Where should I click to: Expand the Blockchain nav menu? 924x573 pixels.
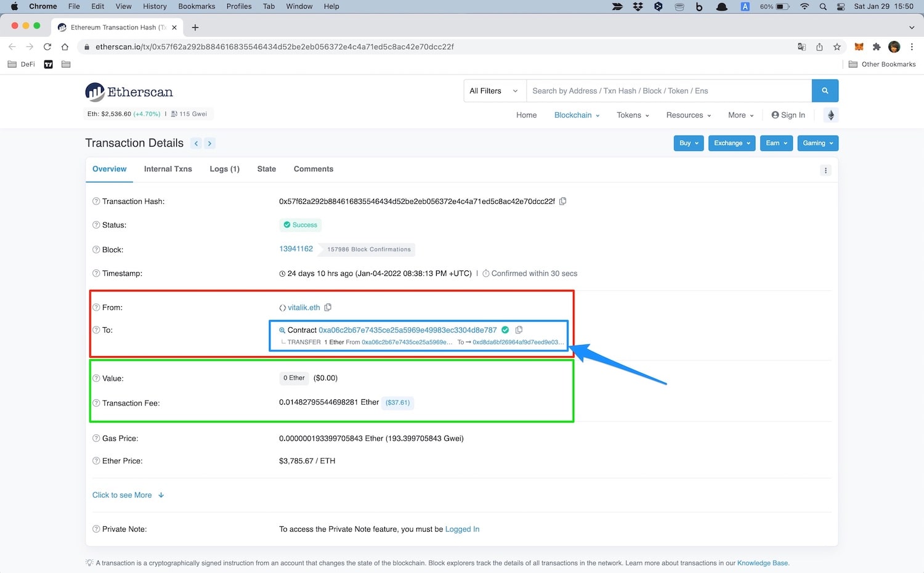pos(577,115)
